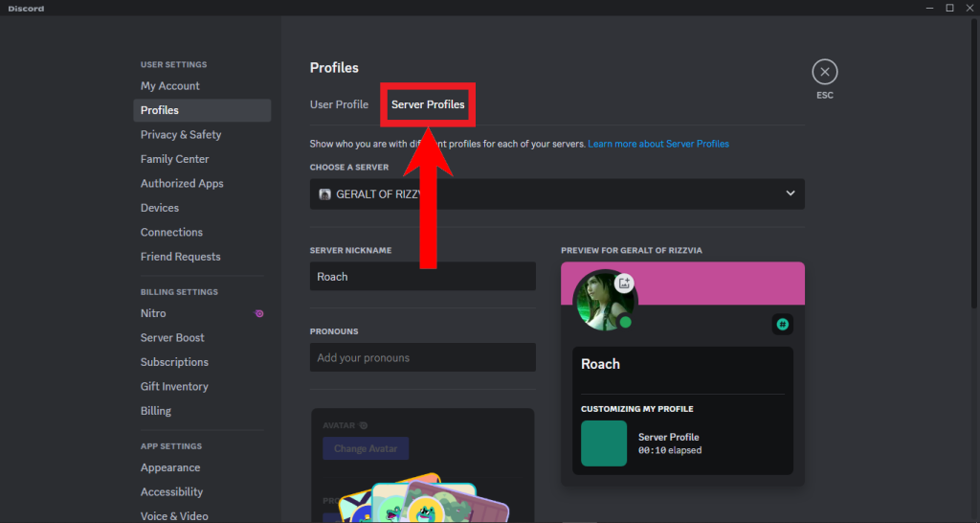Switch to the User Profile tab
Image resolution: width=980 pixels, height=523 pixels.
pyautogui.click(x=339, y=104)
